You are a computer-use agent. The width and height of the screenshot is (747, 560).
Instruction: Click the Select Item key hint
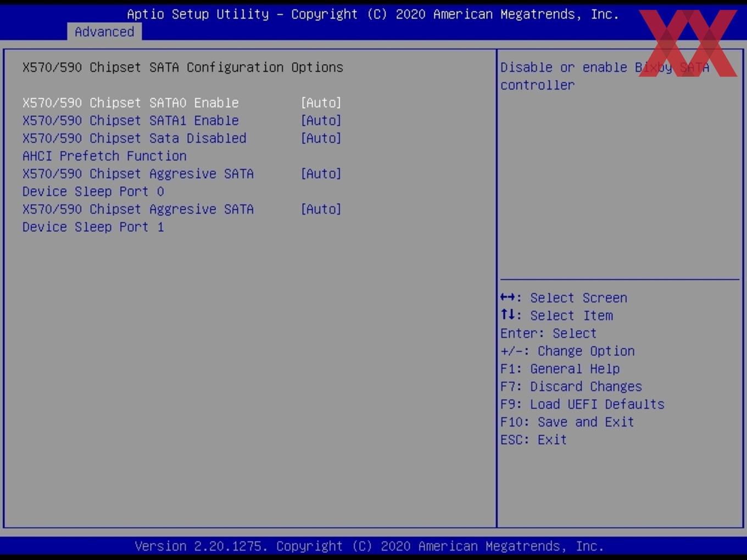[x=556, y=315]
